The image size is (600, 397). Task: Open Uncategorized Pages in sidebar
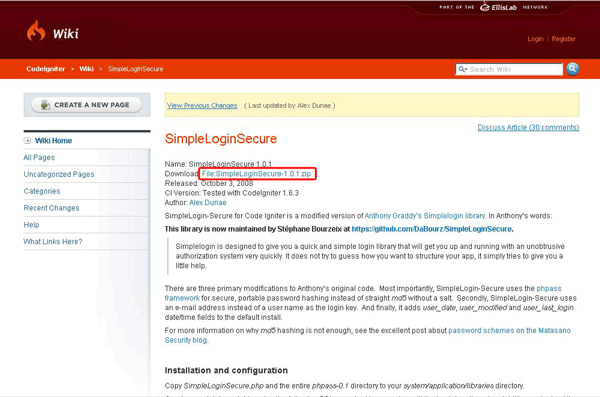(x=59, y=174)
